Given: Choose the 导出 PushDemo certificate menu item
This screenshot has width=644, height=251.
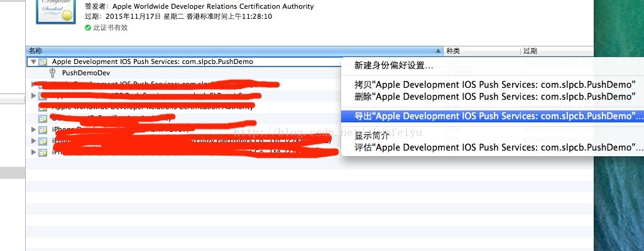Looking at the screenshot, I should pyautogui.click(x=492, y=116).
